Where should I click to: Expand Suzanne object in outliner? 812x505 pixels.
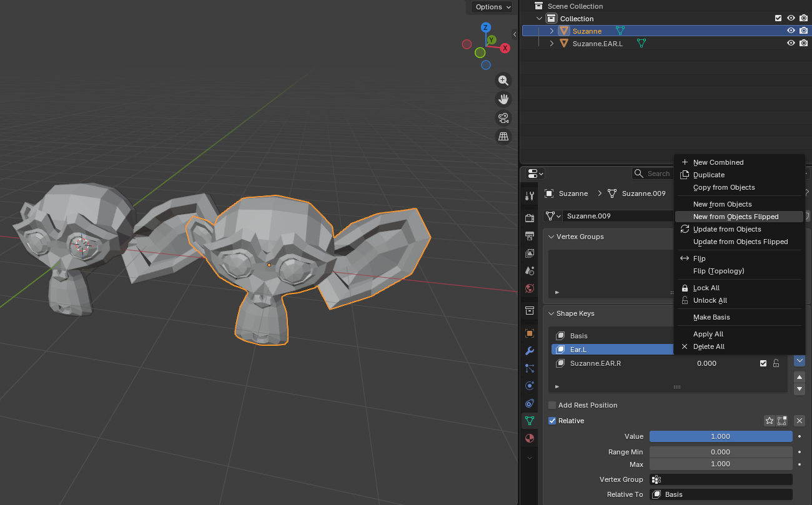tap(552, 31)
